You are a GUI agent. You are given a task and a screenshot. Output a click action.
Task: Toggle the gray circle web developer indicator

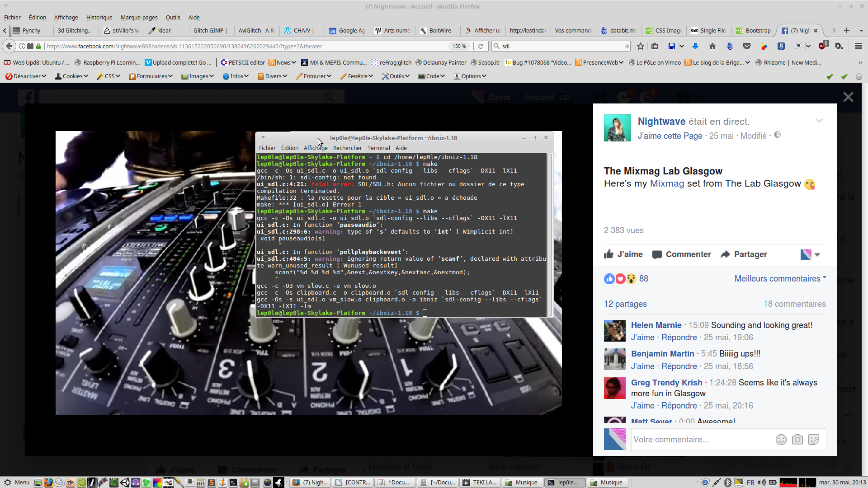tap(859, 76)
